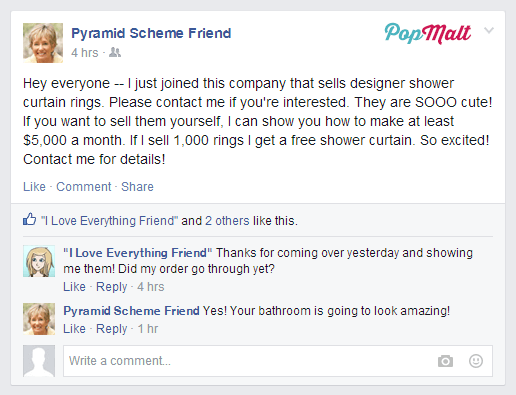Open the post options chevron dropdown
The image size is (516, 395).
click(x=489, y=30)
